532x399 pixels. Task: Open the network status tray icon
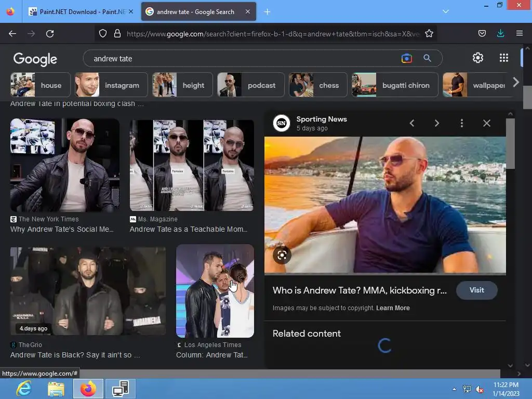467,389
